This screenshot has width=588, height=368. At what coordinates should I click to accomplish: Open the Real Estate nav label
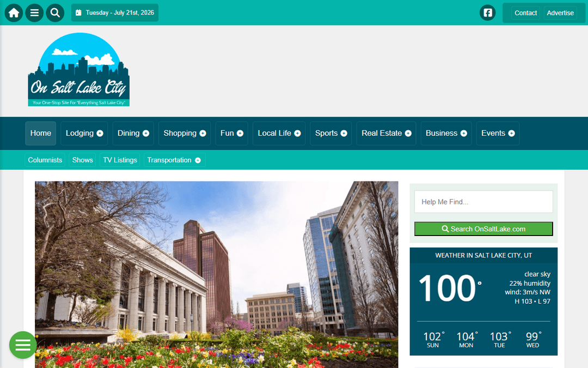pos(381,134)
